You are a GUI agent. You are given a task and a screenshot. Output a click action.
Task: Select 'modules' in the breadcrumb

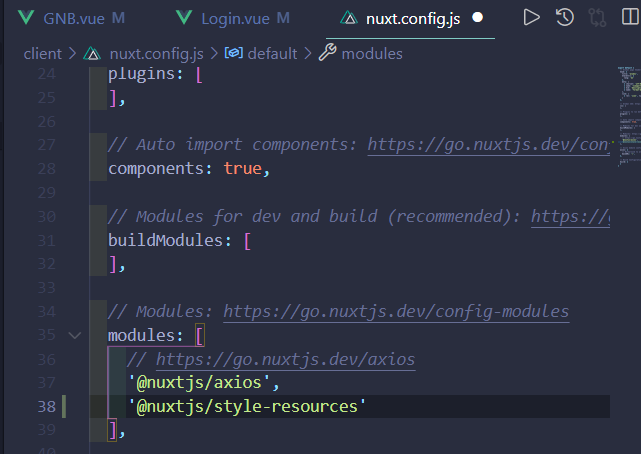pyautogui.click(x=372, y=54)
